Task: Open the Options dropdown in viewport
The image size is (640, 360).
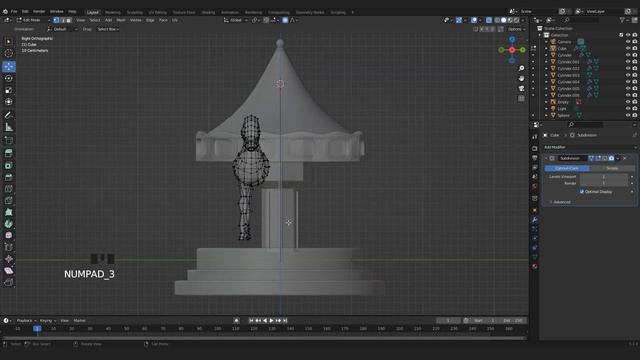Action: [516, 29]
